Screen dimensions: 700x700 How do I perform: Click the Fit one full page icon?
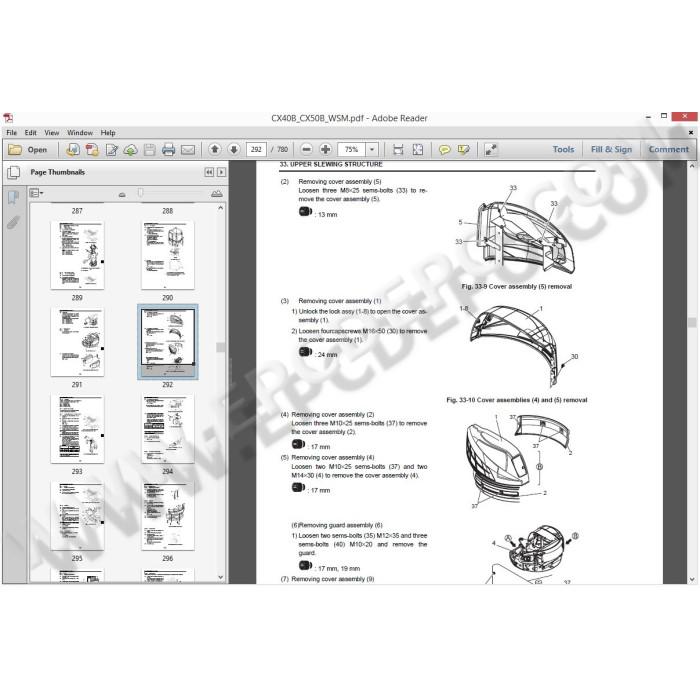point(417,150)
